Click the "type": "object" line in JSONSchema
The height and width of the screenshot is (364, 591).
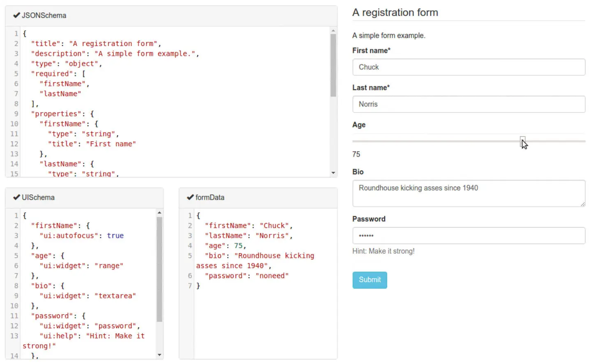coord(66,64)
